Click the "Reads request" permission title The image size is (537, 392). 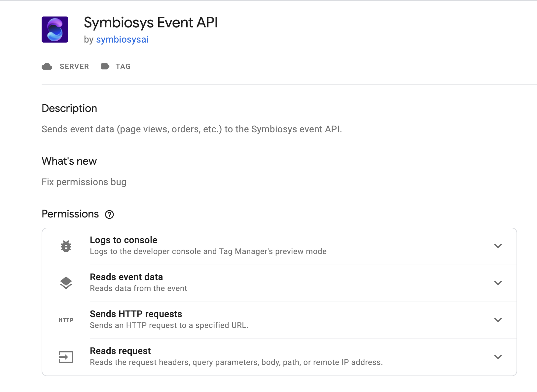[120, 351]
